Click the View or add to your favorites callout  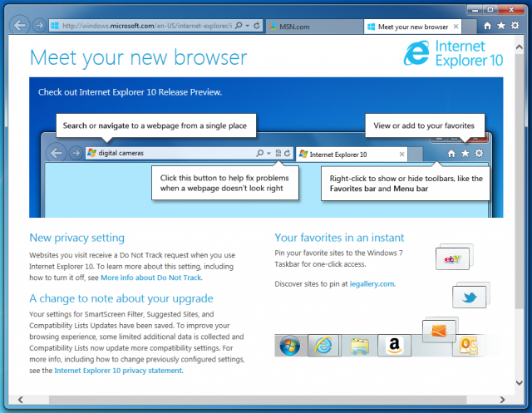click(425, 125)
